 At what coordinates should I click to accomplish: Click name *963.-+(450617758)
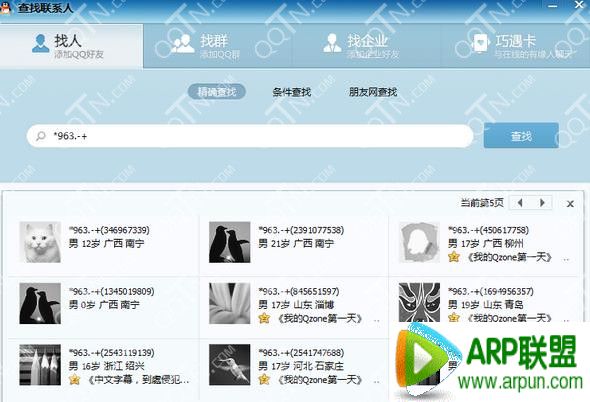click(x=488, y=230)
